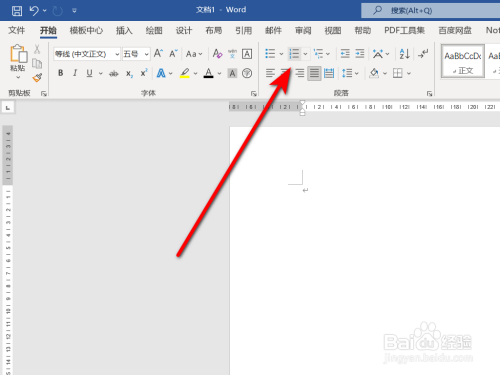This screenshot has width=500, height=375.
Task: Click the justify alignment icon
Action: pos(314,73)
